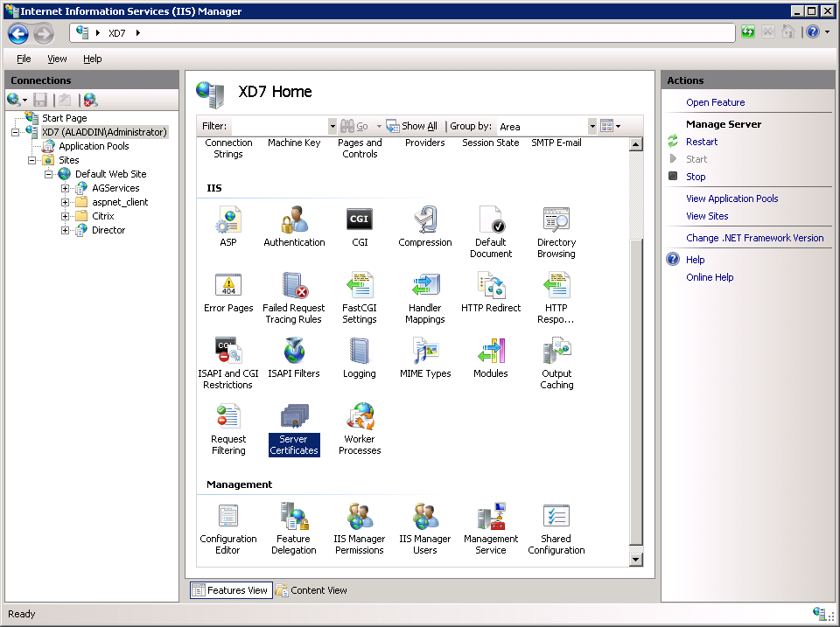Open the File menu

point(24,59)
